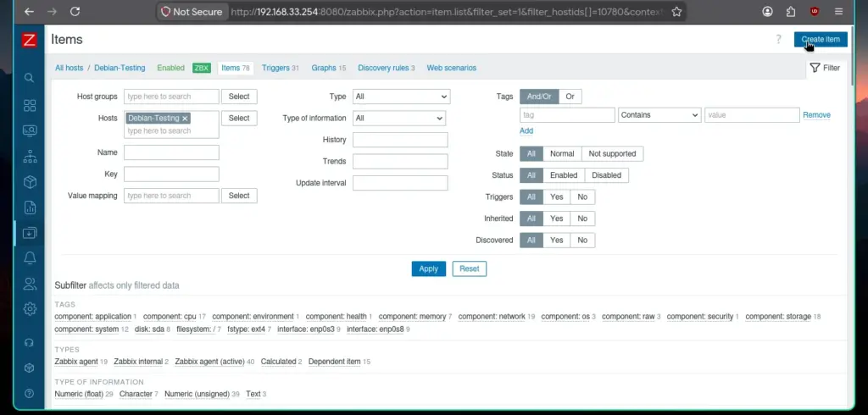Select And/Or tag operator

[x=539, y=97]
